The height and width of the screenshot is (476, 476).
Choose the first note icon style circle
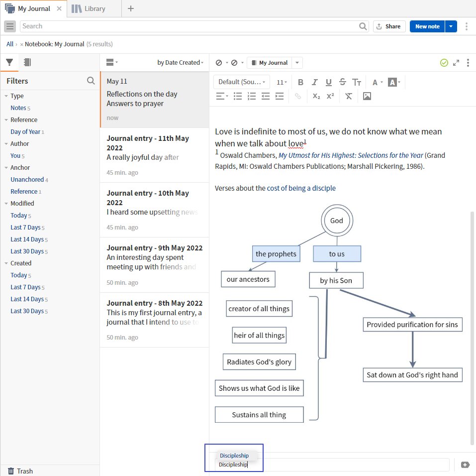218,63
